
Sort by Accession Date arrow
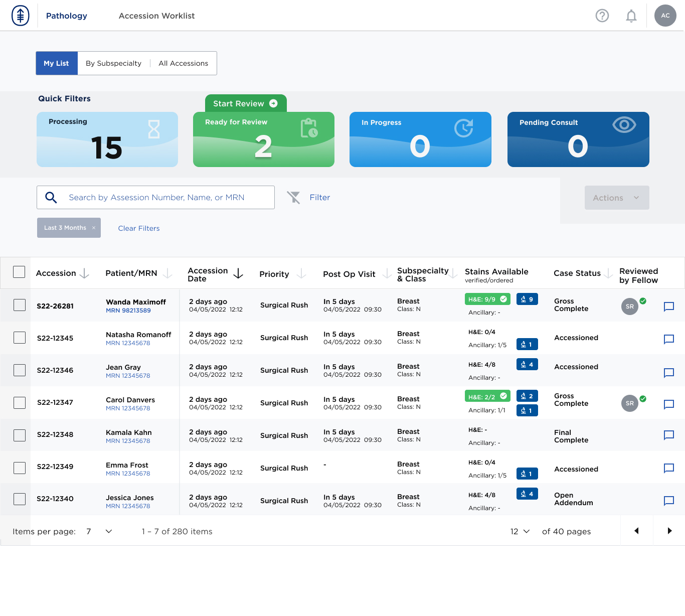click(238, 273)
